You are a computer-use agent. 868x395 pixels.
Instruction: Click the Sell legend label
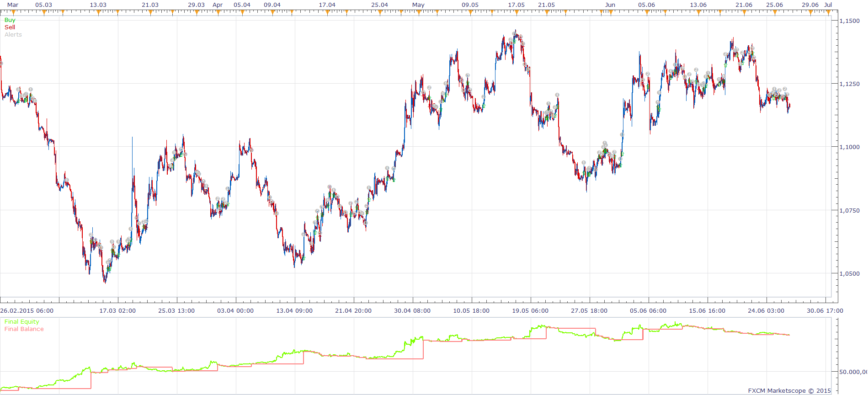10,27
